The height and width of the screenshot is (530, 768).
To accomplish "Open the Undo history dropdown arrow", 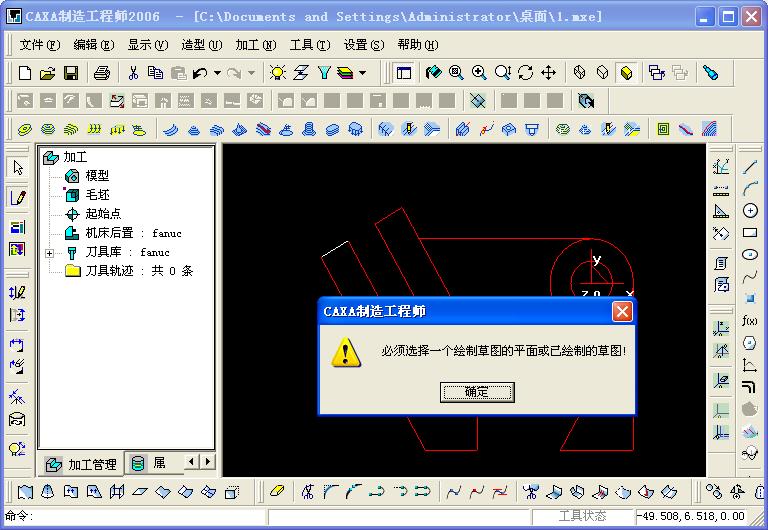I will click(217, 73).
